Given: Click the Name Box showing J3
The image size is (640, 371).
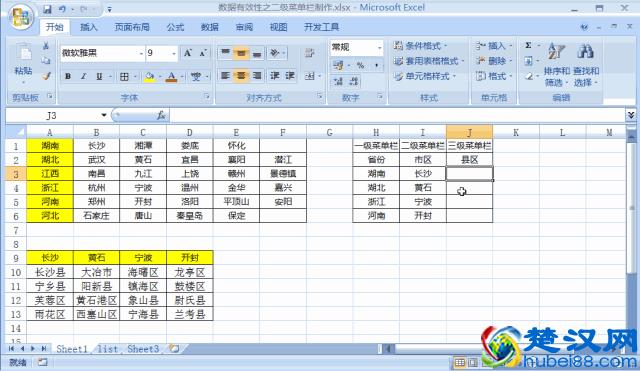Looking at the screenshot, I should (x=52, y=116).
